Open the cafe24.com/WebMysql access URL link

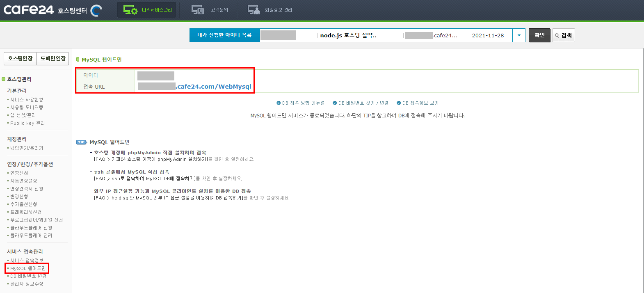pyautogui.click(x=213, y=87)
